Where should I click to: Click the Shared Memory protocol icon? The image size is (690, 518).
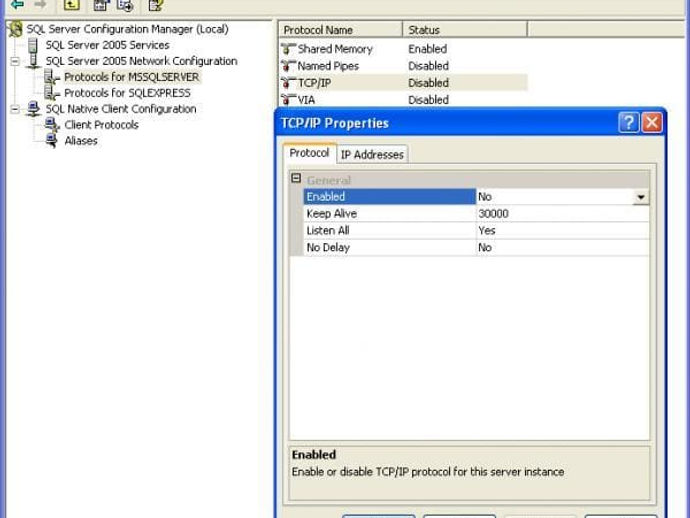tap(288, 49)
